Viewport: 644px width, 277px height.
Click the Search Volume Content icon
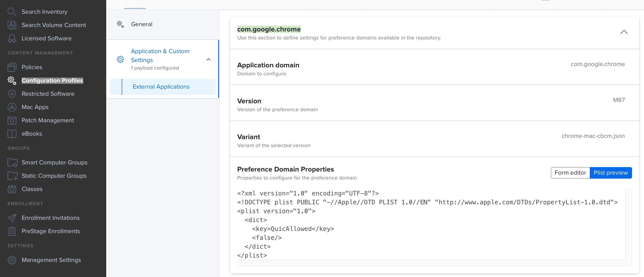tap(12, 25)
